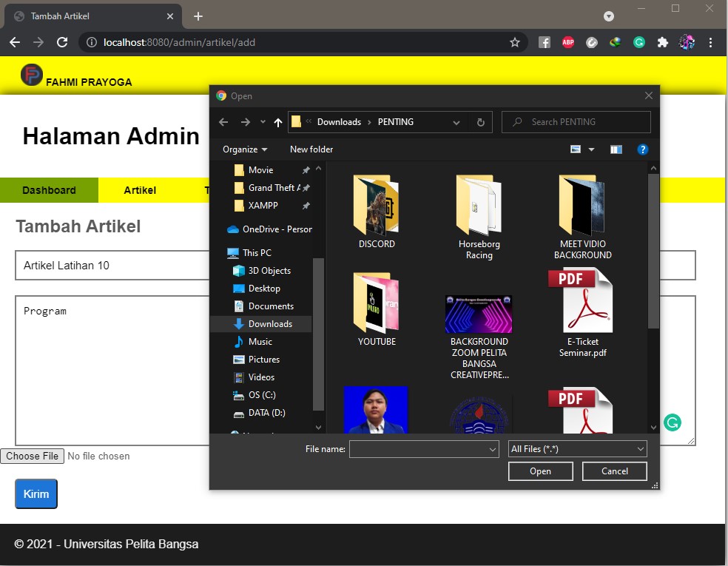Switch to the Artikel tab
Screen dimensions: 728x566
[139, 189]
